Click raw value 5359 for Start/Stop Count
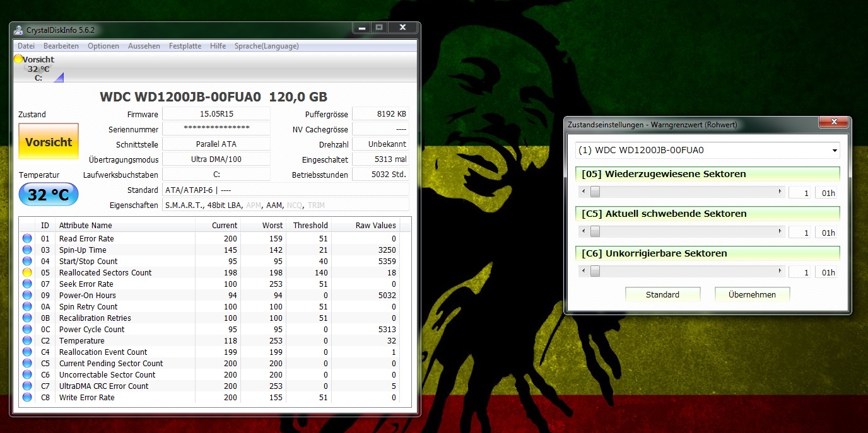 [x=386, y=261]
